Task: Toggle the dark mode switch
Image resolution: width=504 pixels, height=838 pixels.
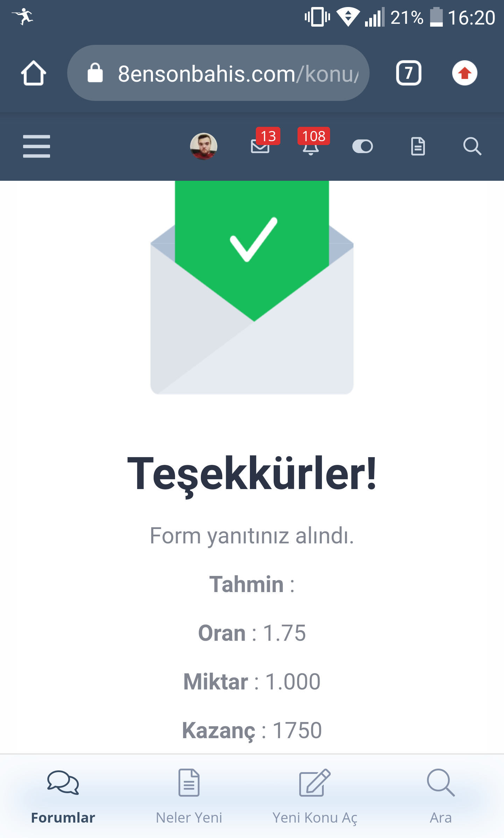Action: tap(362, 146)
